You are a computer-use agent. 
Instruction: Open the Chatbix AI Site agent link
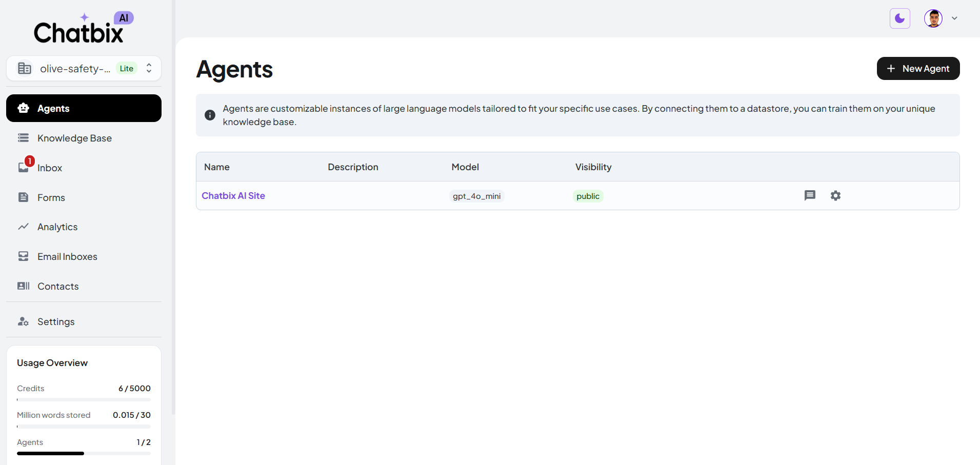[233, 195]
